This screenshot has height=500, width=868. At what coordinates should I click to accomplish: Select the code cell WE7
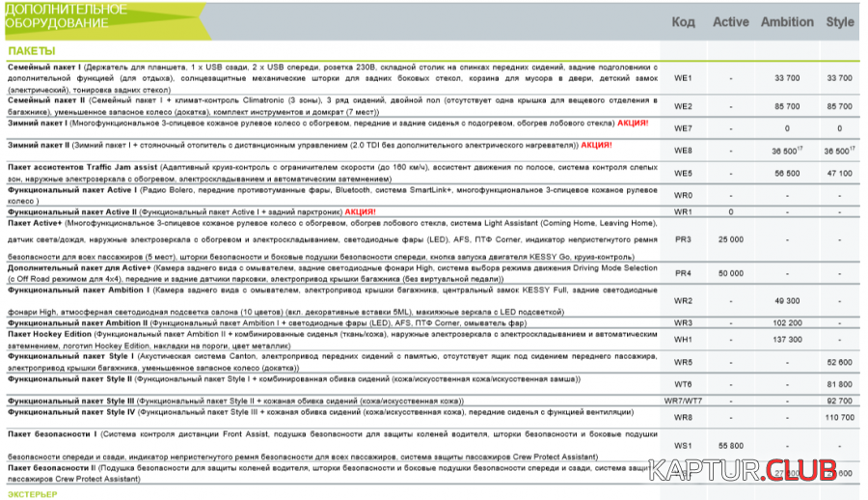pyautogui.click(x=683, y=128)
